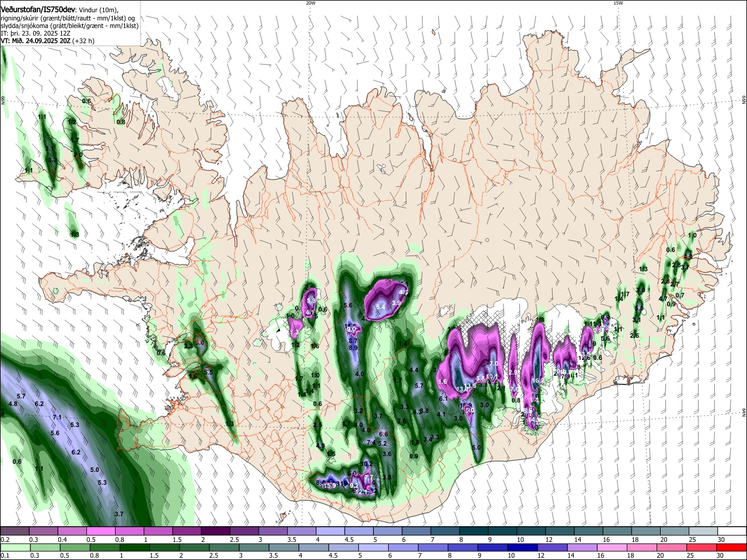Click the 'slydda/snjókoma' legend description line
The height and width of the screenshot is (560, 747).
click(69, 26)
